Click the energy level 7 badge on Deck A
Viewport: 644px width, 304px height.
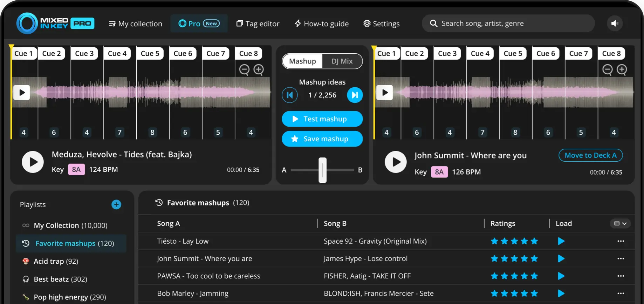[x=119, y=132]
